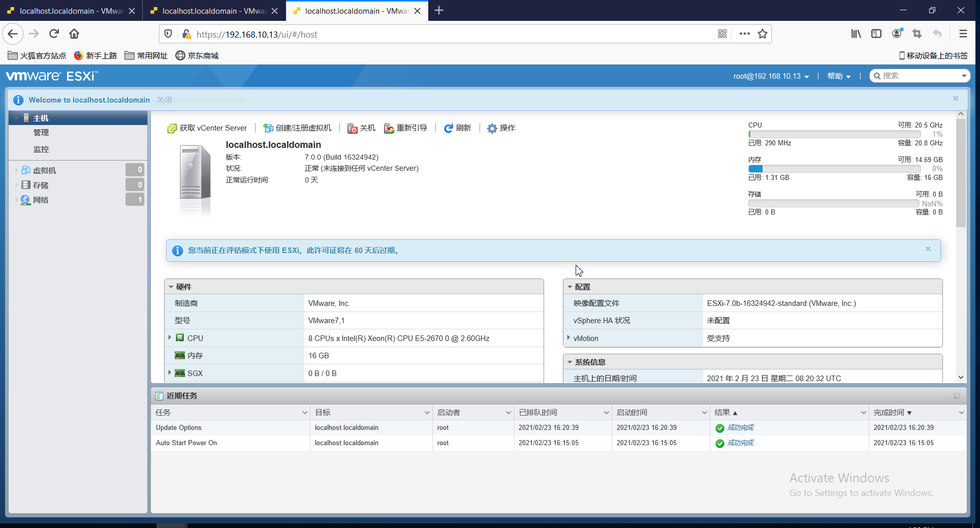Open the Firefox tracking protection shield icon
The image size is (980, 528).
(168, 34)
